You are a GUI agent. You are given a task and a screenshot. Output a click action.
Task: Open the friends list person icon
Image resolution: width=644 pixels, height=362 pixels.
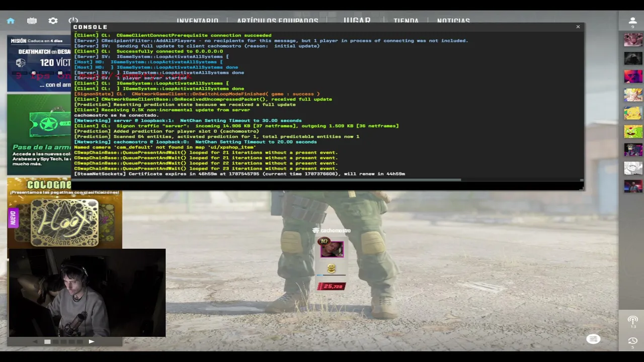click(x=632, y=22)
